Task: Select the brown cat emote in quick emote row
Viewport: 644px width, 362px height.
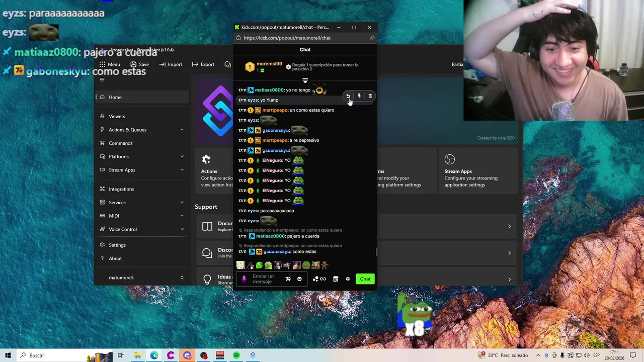Action: click(x=325, y=265)
